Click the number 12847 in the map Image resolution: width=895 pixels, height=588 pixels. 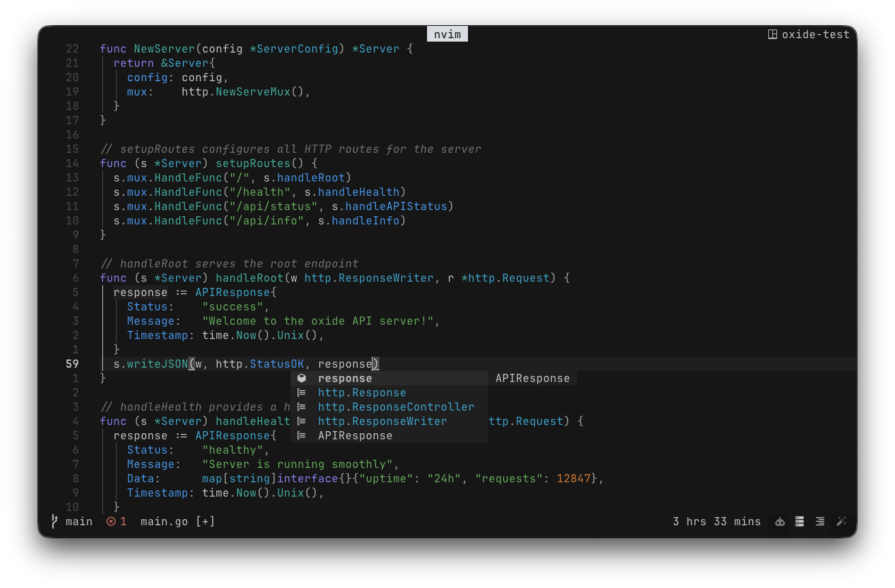(x=574, y=478)
